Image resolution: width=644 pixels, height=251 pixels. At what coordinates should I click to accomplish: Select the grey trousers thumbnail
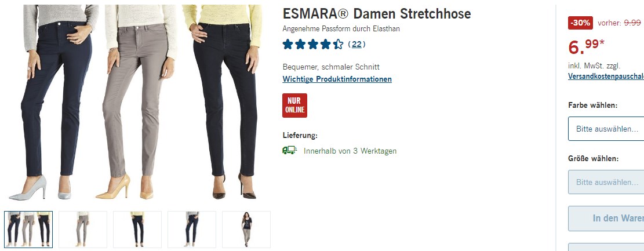pyautogui.click(x=83, y=229)
